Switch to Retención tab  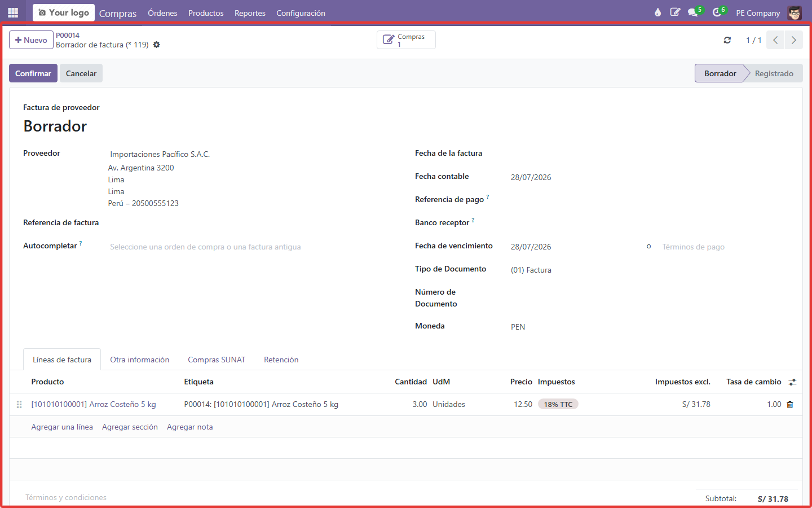pos(281,360)
